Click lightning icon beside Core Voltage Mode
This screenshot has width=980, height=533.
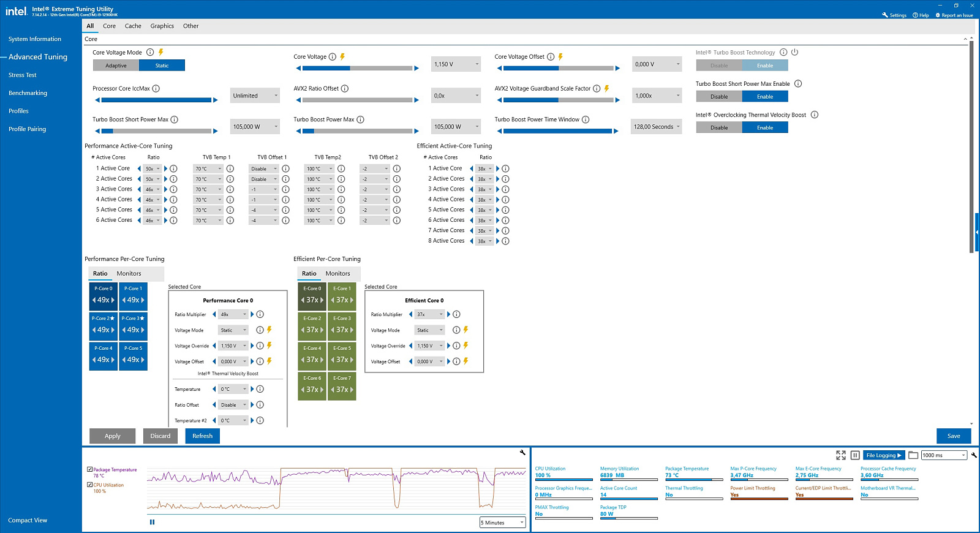tap(161, 53)
